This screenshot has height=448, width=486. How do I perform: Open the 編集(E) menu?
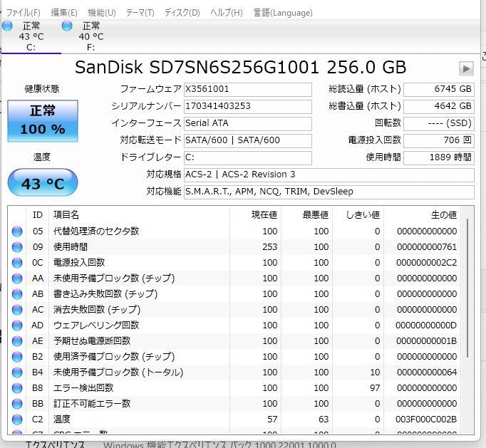(64, 13)
